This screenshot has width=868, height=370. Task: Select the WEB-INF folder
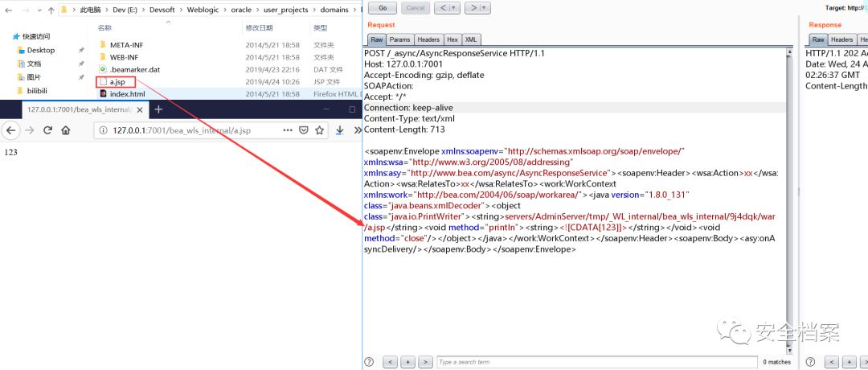124,57
